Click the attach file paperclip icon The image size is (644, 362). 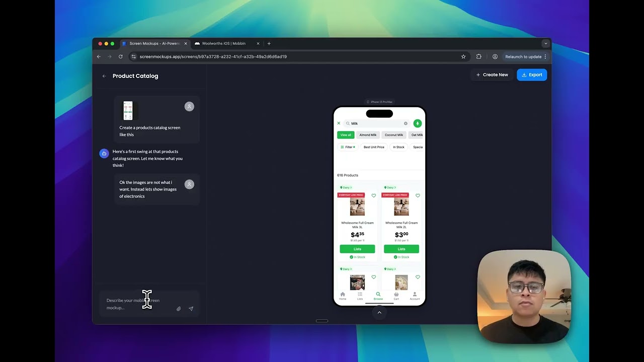(179, 309)
